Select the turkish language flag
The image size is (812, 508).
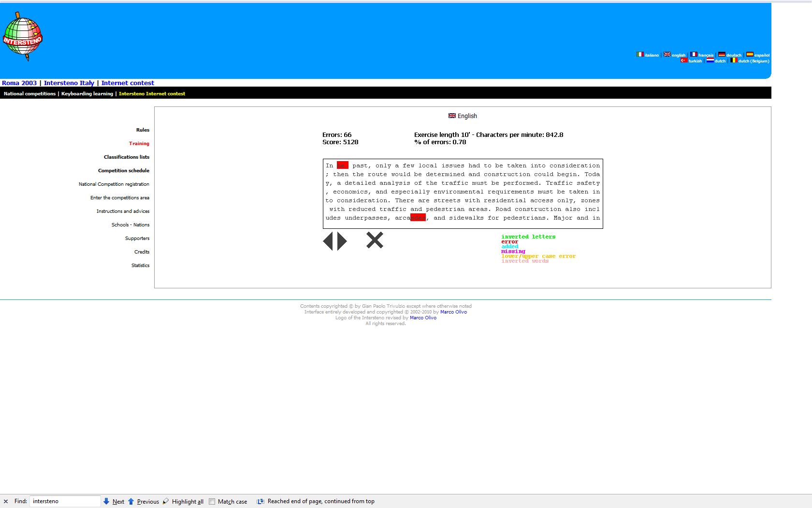click(684, 60)
